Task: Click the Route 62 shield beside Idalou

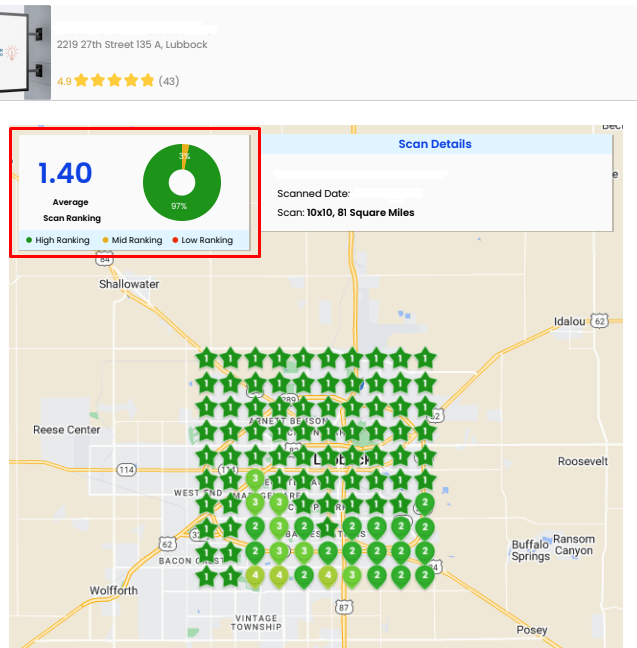Action: coord(599,321)
